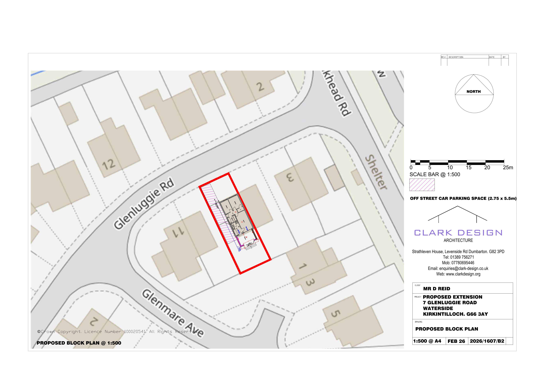Click 'PROPOSED EXTENSION' project title
The width and height of the screenshot is (555, 392).
(453, 297)
